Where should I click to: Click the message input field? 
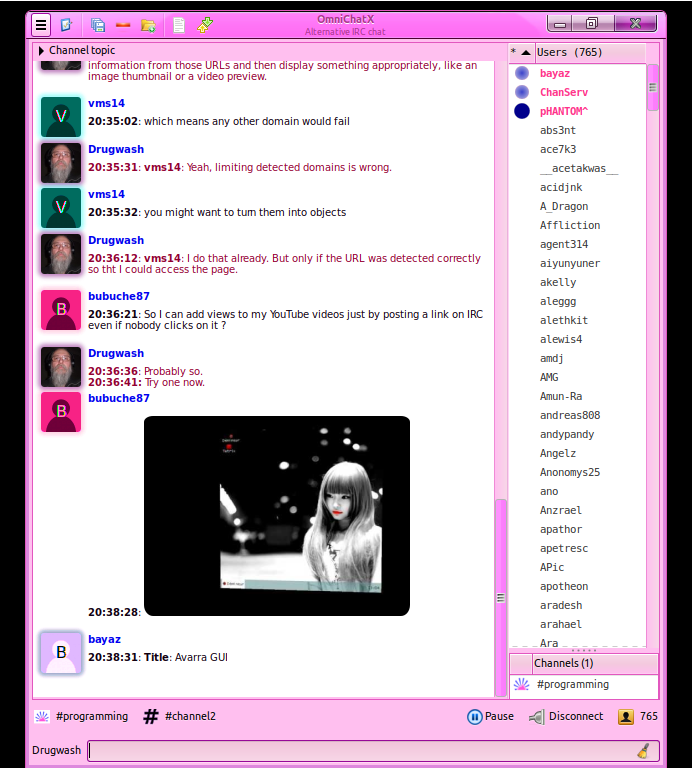pos(374,750)
